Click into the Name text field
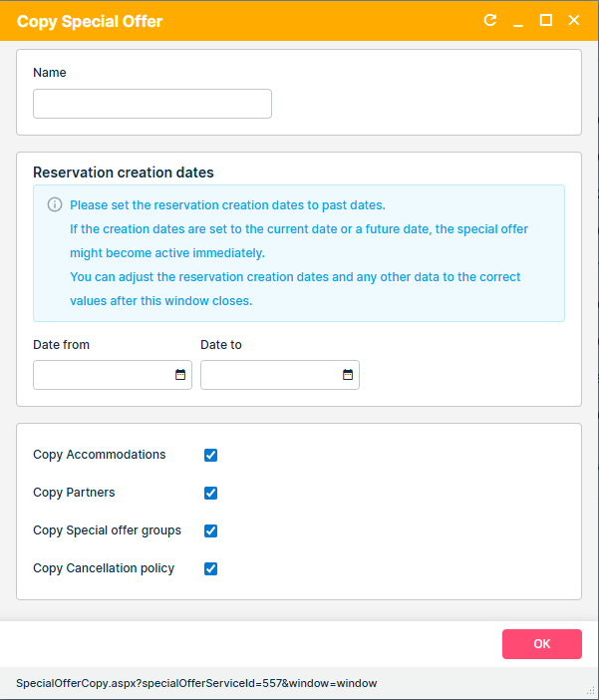This screenshot has height=700, width=599. pos(152,104)
